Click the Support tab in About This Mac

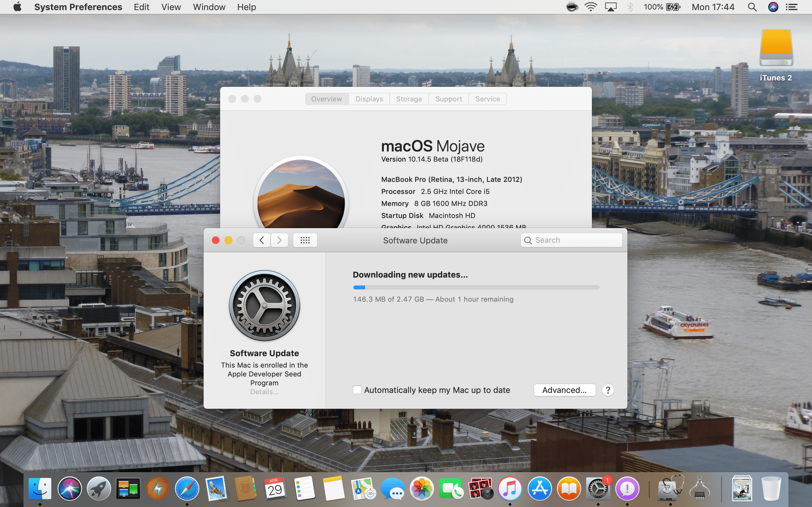(449, 98)
